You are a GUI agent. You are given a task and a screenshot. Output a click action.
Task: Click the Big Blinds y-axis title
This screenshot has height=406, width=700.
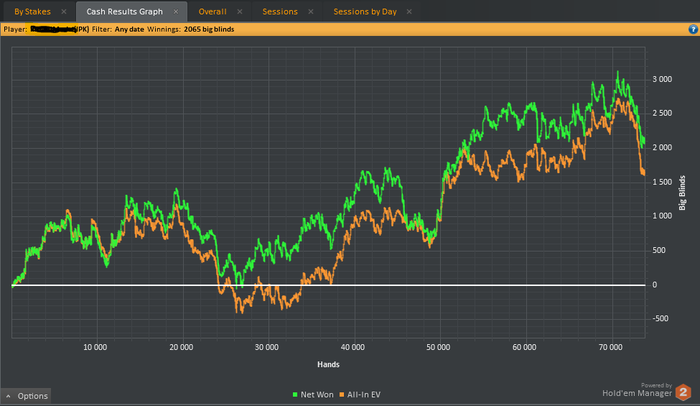pyautogui.click(x=682, y=193)
